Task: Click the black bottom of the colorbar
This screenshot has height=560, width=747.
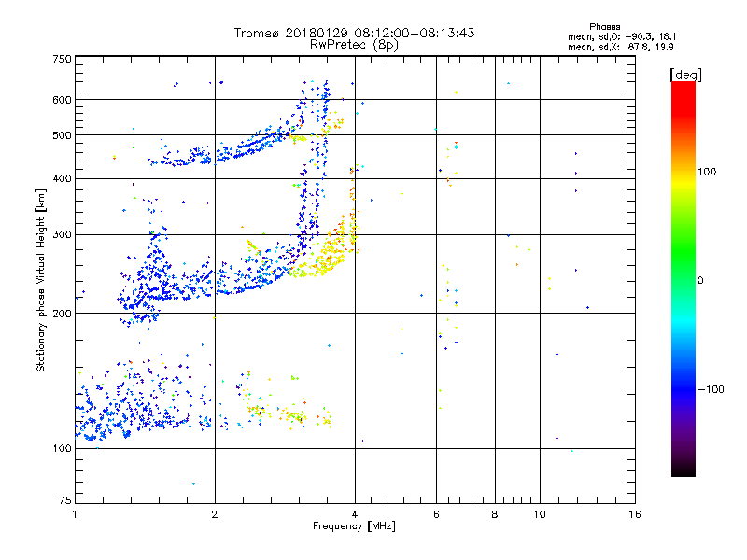Action: click(x=684, y=469)
